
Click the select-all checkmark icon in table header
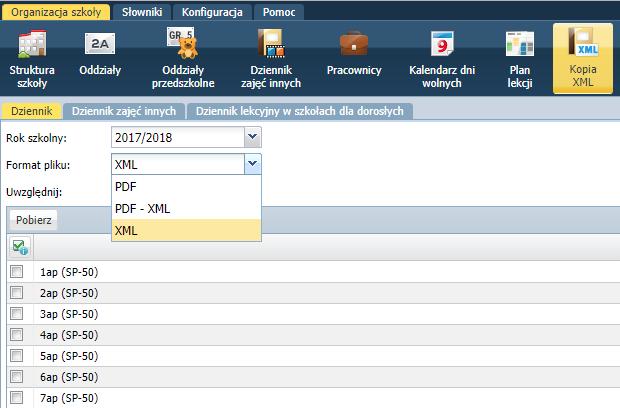coord(20,247)
